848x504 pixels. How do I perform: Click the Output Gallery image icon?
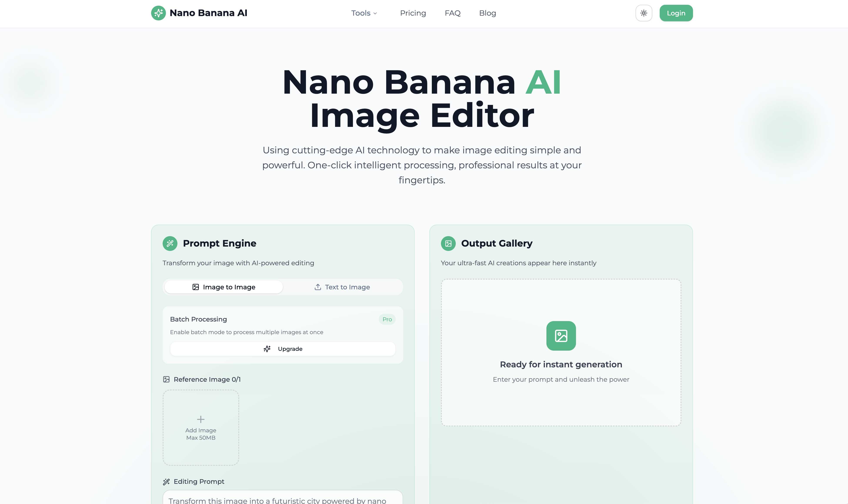448,244
